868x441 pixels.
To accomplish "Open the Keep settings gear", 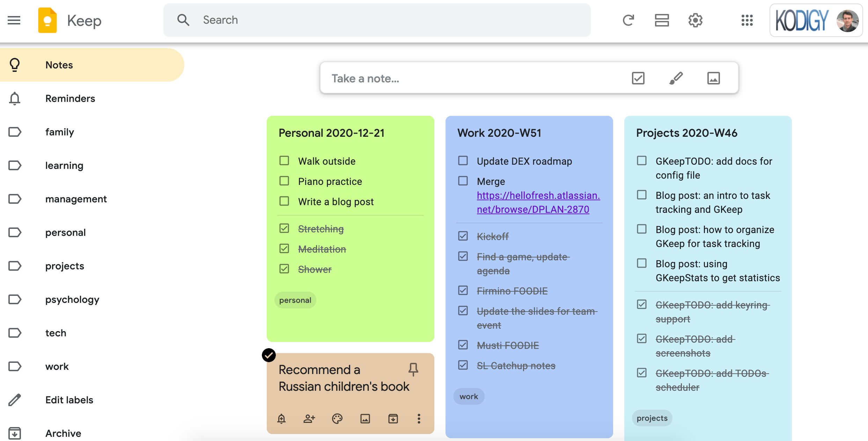I will coord(695,20).
